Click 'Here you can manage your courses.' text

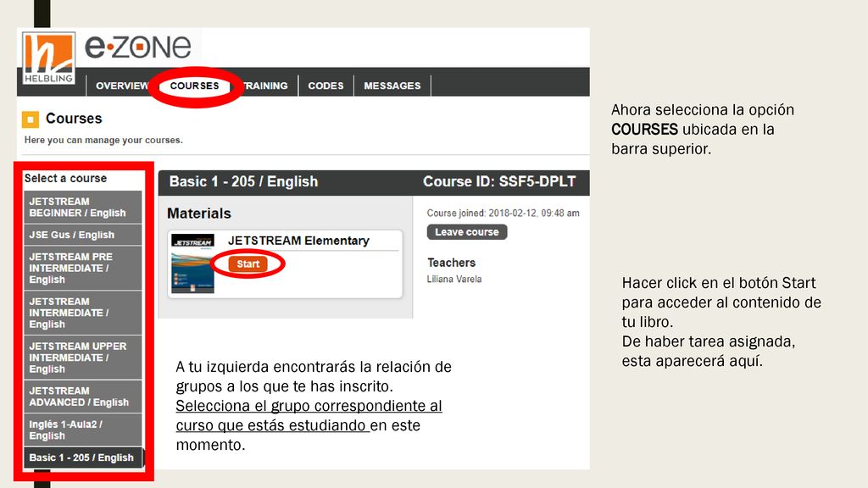click(x=103, y=140)
